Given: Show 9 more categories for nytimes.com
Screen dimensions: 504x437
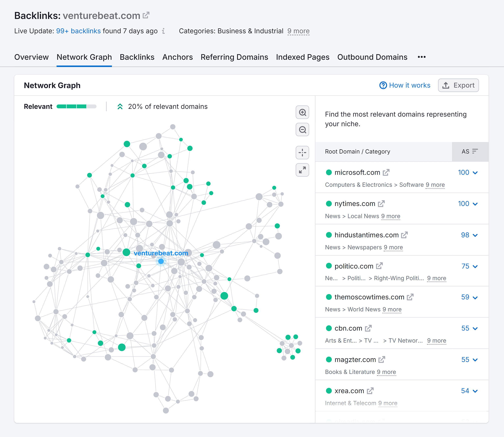Looking at the screenshot, I should click(x=390, y=216).
